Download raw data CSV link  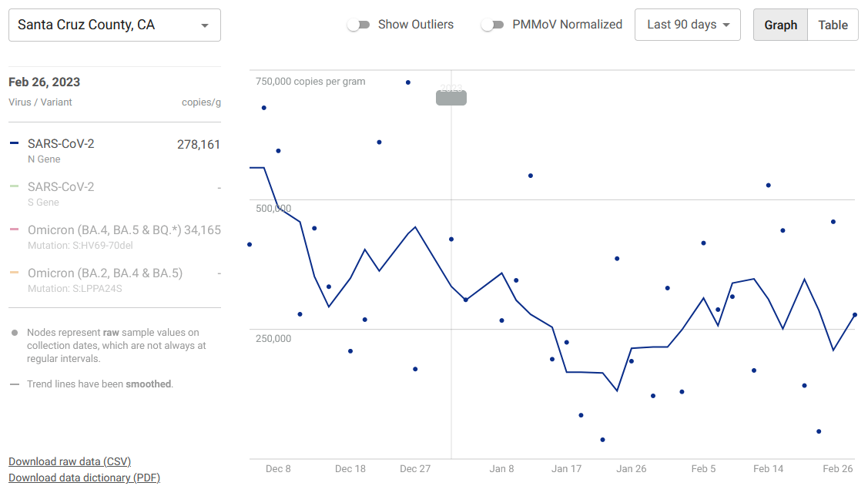click(x=69, y=461)
